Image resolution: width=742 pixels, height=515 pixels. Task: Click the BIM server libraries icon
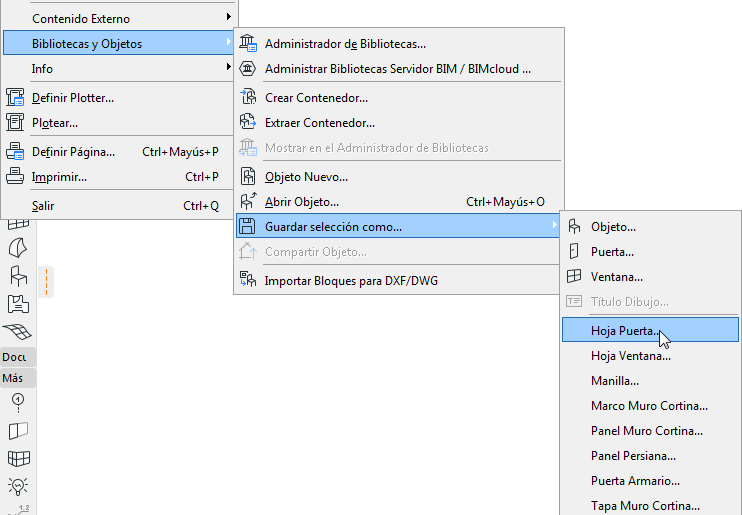pos(247,68)
